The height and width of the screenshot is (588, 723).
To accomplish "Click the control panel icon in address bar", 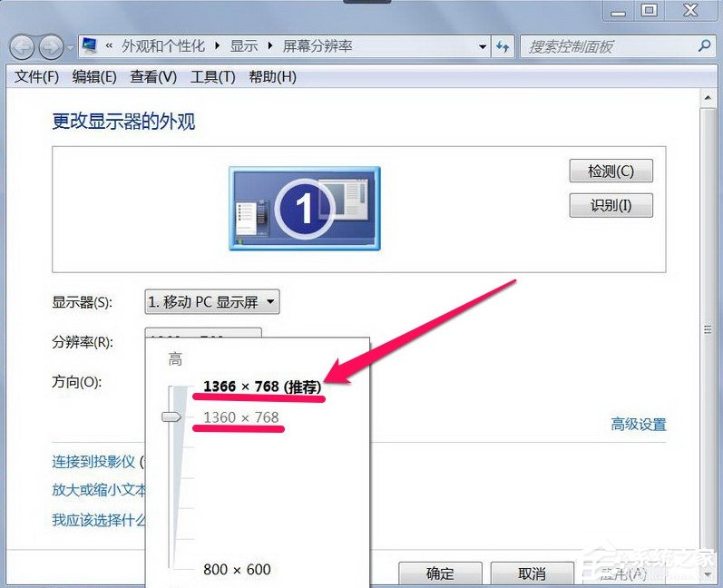I will [x=91, y=46].
